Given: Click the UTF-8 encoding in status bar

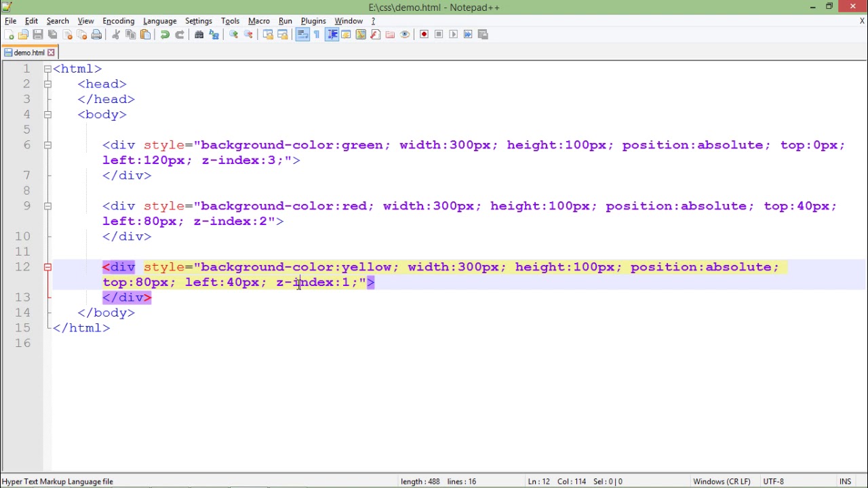Looking at the screenshot, I should pos(773,482).
